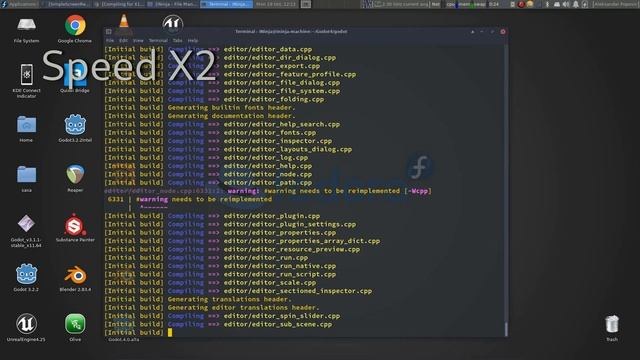This screenshot has width=640, height=360.
Task: Launch the Godot 3.2.2 desktop icon
Action: coord(27,274)
